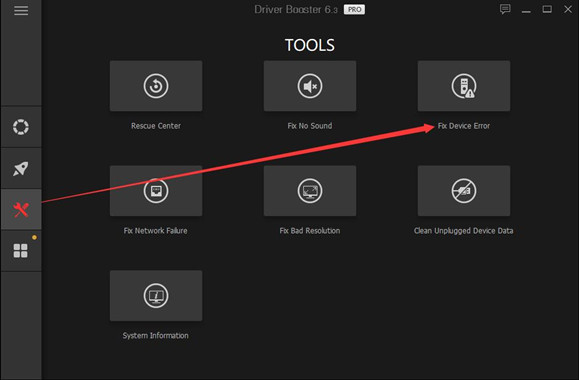Screen dimensions: 579x380
Task: Launch the Fix Network Failure tile
Action: point(156,191)
